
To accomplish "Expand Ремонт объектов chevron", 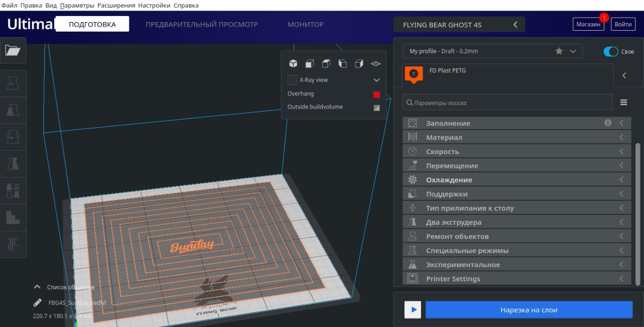I will [x=621, y=236].
